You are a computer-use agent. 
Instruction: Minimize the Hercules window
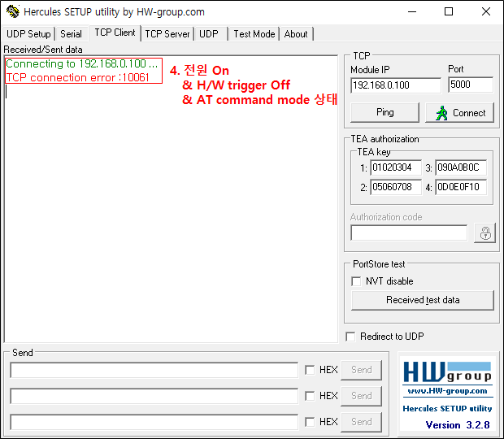pos(412,11)
